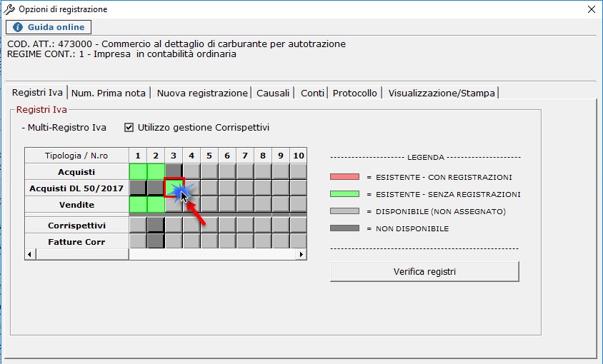Click the Fatture Corr row label
The height and width of the screenshot is (364, 603).
point(76,242)
